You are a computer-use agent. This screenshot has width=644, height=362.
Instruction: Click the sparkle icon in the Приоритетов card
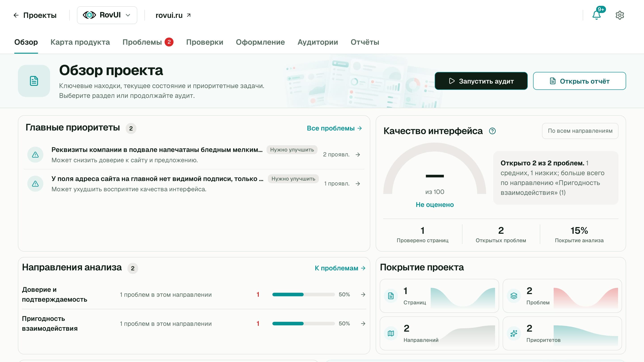(x=514, y=333)
